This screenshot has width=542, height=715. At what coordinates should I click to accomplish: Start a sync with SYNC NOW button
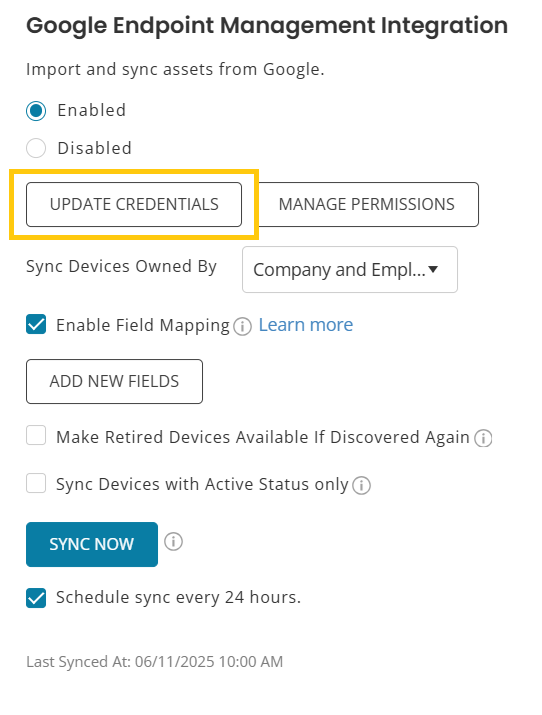(x=92, y=544)
